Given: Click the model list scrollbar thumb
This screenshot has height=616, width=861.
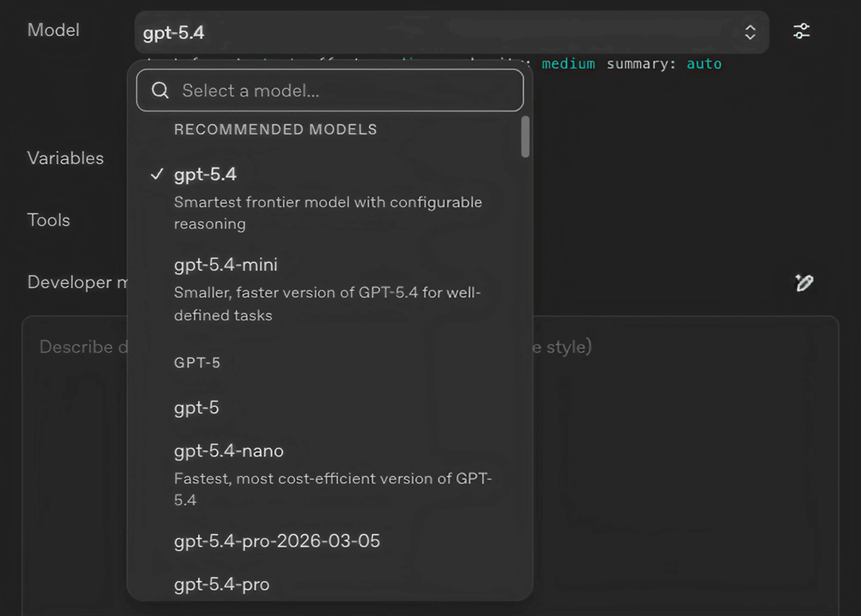Looking at the screenshot, I should pos(525,137).
